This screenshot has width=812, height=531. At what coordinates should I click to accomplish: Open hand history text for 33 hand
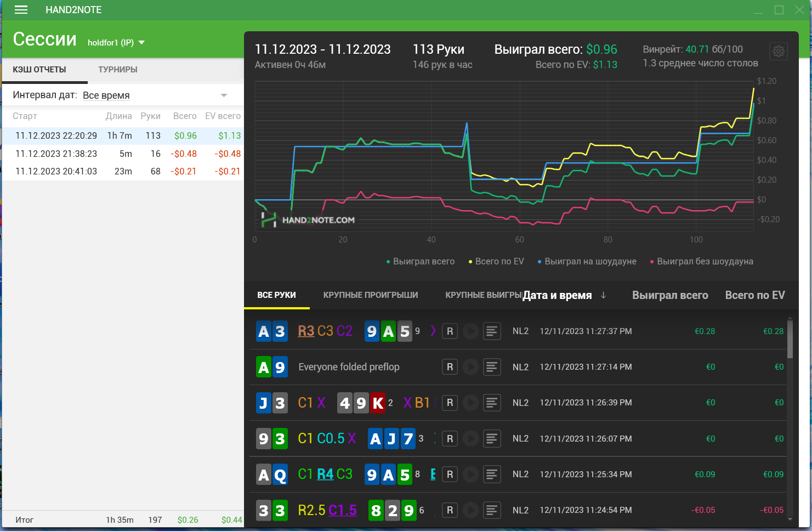click(492, 510)
